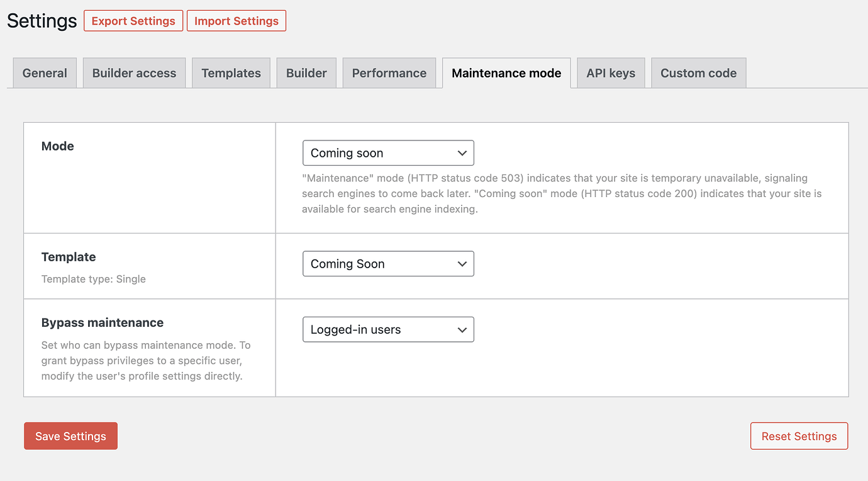Switch to the Performance tab

[389, 72]
